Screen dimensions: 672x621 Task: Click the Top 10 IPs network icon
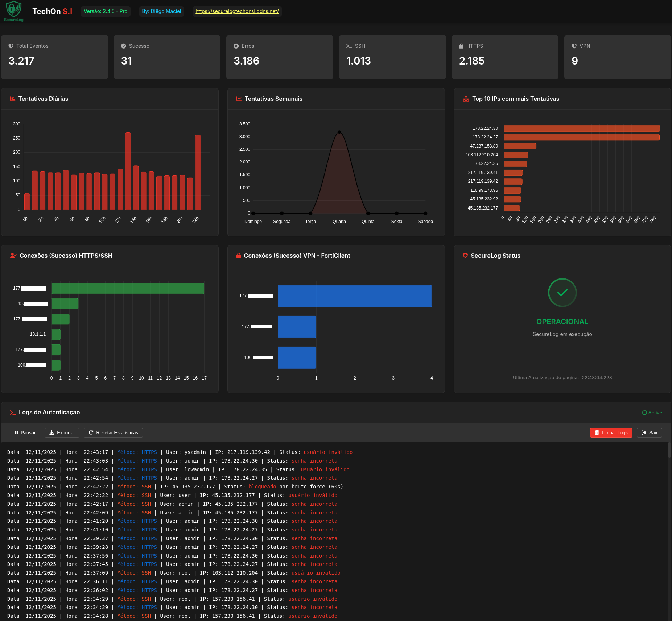(465, 98)
